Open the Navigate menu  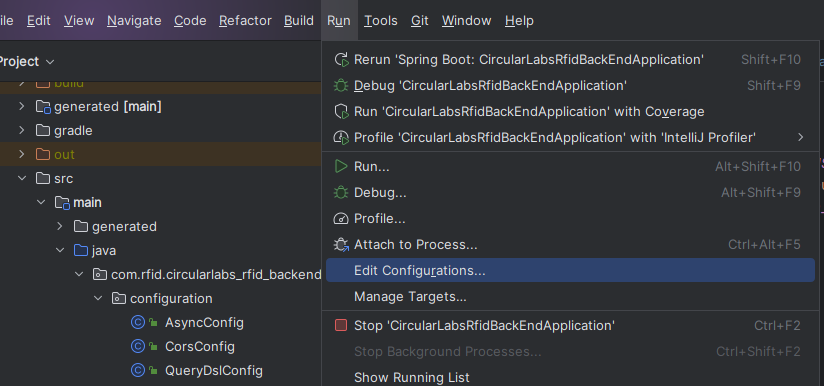tap(134, 20)
